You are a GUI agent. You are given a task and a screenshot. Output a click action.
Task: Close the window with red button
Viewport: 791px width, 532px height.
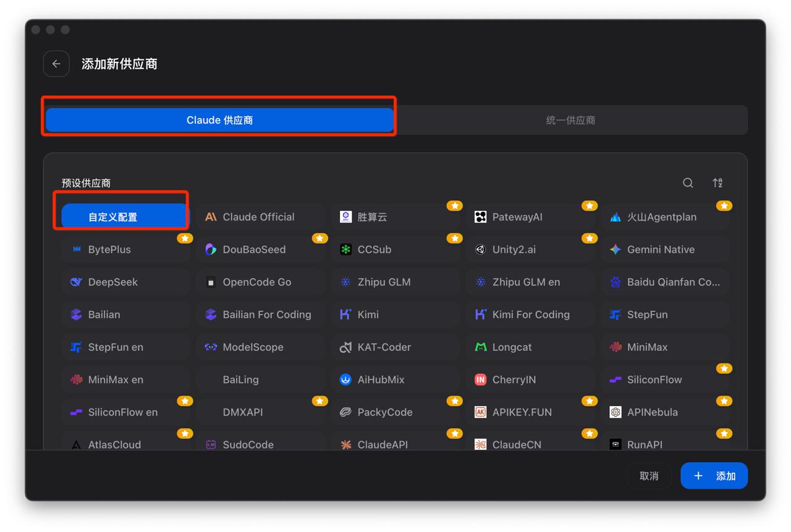click(36, 30)
